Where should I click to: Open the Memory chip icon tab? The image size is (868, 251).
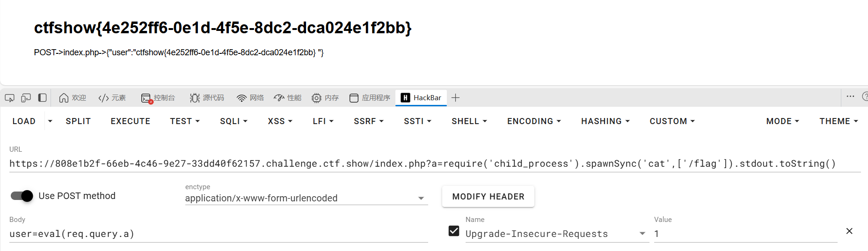[317, 98]
